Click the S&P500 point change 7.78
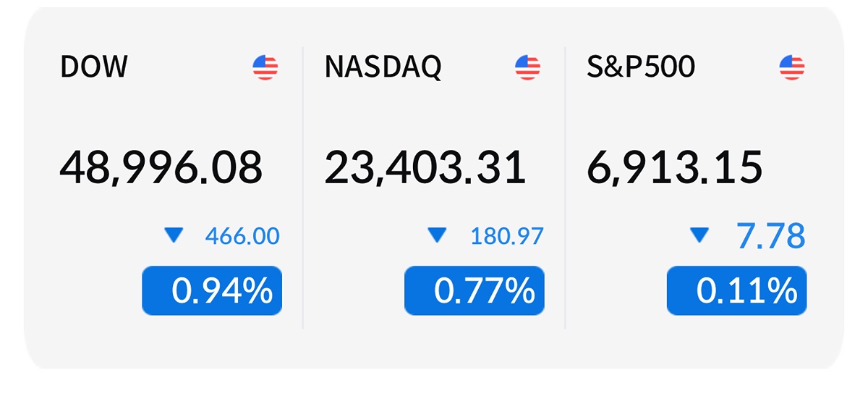 click(770, 236)
